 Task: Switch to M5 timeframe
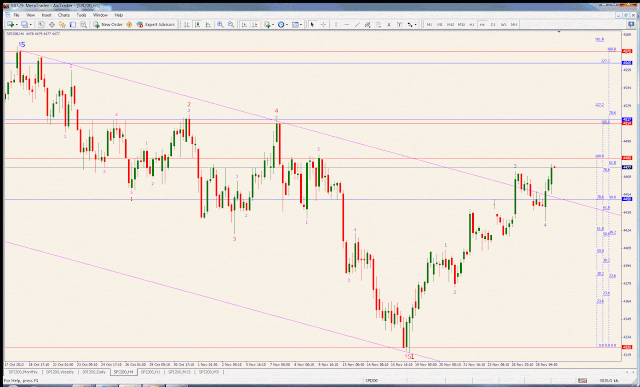[440, 24]
